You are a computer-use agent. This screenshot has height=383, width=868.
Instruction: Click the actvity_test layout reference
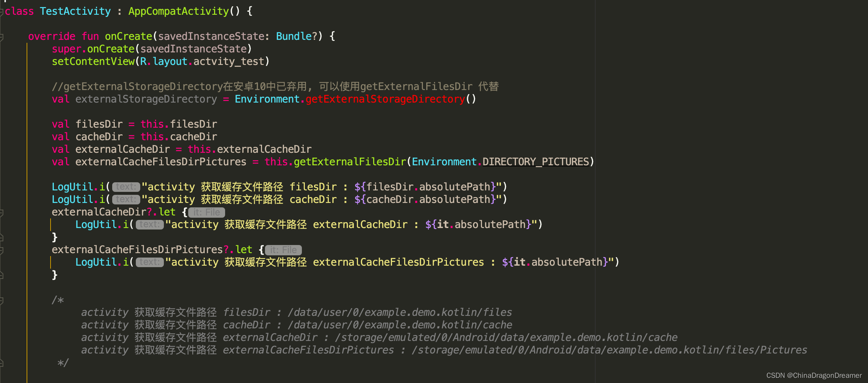pos(229,62)
